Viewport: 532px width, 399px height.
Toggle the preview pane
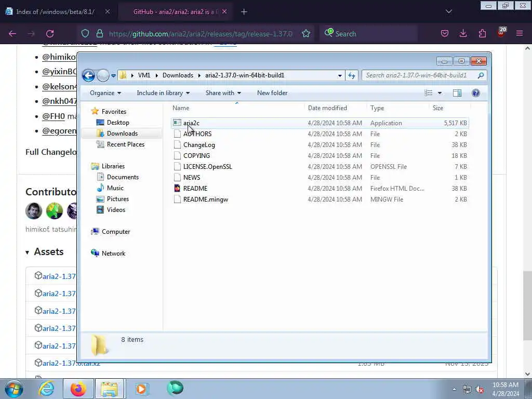(x=457, y=93)
